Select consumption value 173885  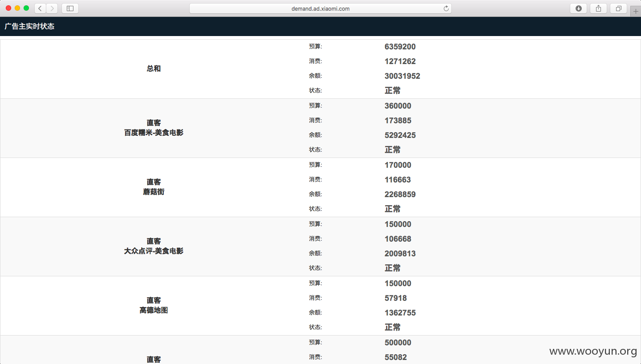(398, 121)
